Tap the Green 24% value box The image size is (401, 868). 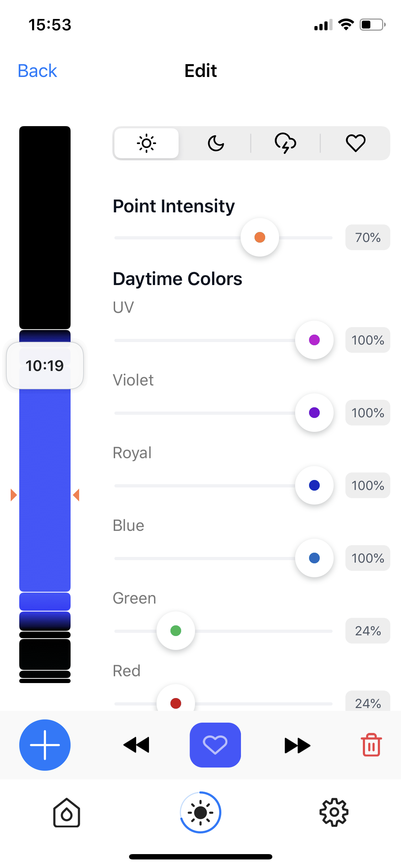(367, 631)
